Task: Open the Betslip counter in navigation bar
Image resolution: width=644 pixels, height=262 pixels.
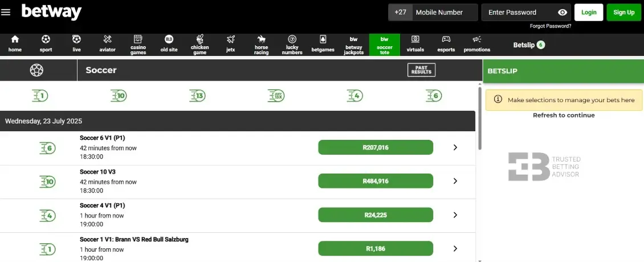Action: tap(529, 45)
